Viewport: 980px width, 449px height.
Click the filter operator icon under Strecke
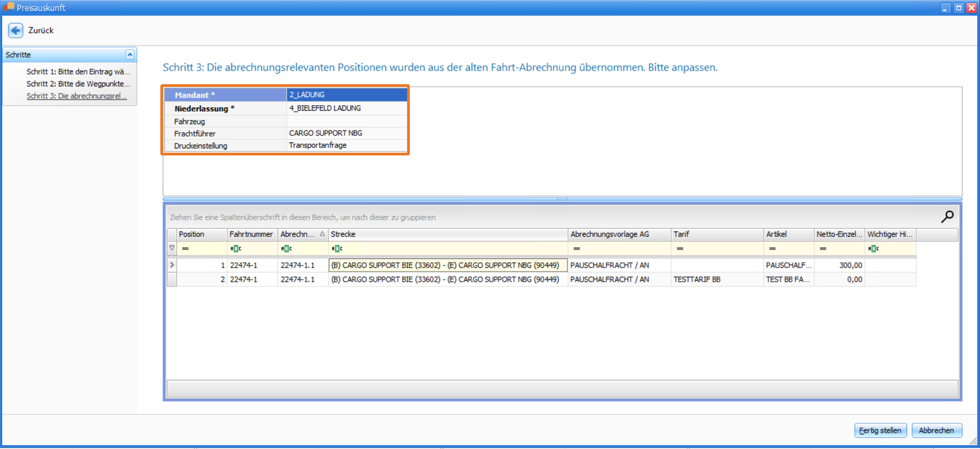click(x=337, y=249)
